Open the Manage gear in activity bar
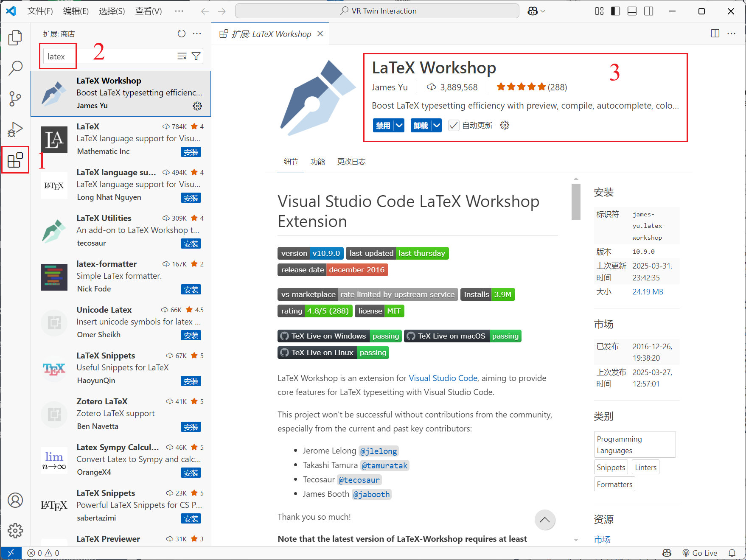 click(x=15, y=530)
